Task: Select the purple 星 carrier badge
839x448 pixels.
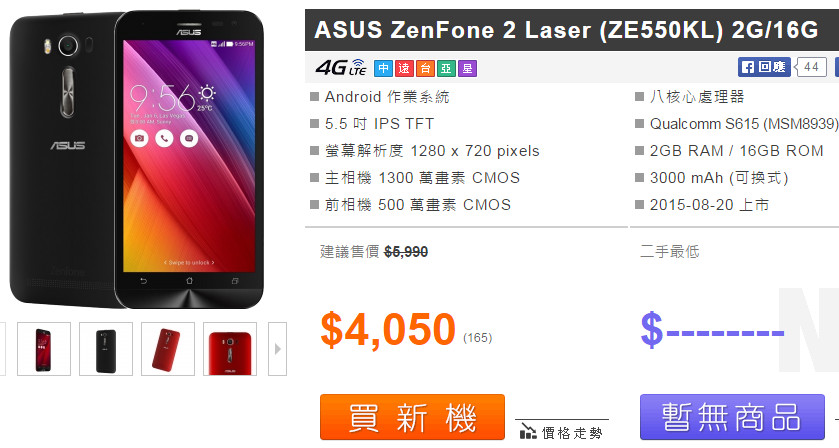Action: tap(467, 69)
